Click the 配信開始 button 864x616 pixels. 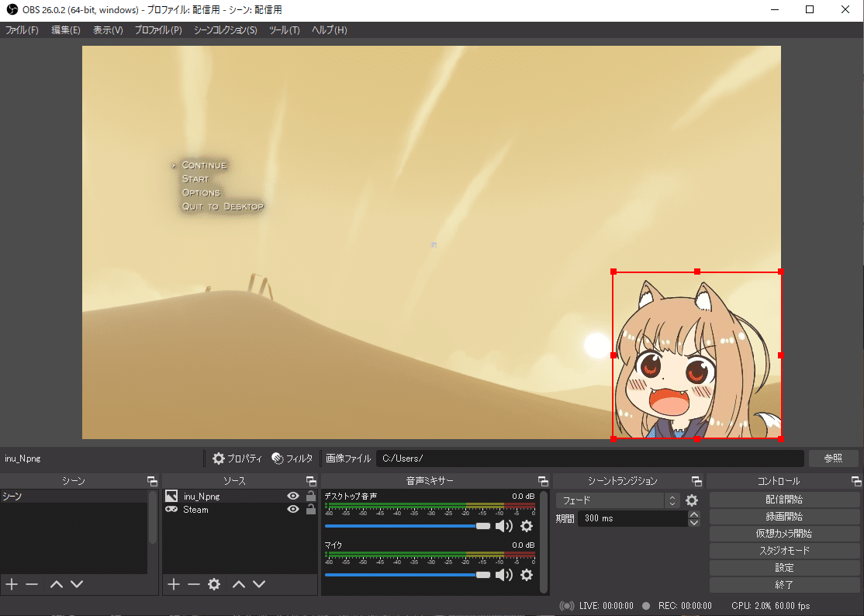[784, 500]
